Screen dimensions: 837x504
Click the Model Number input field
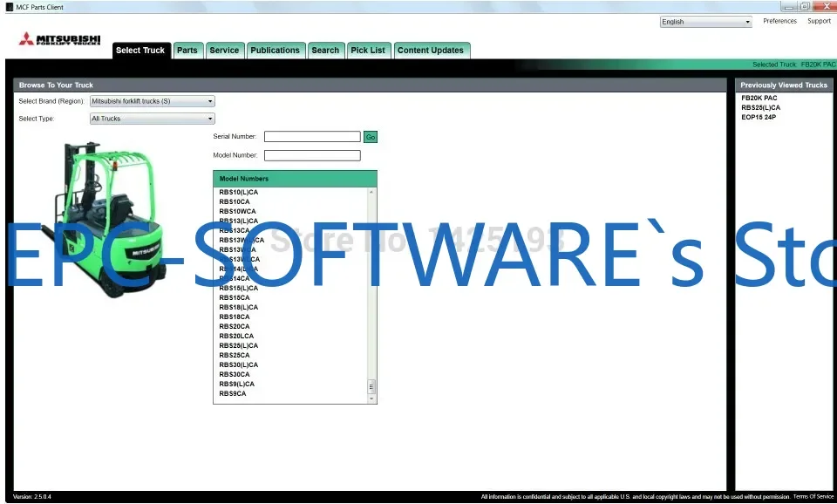312,155
